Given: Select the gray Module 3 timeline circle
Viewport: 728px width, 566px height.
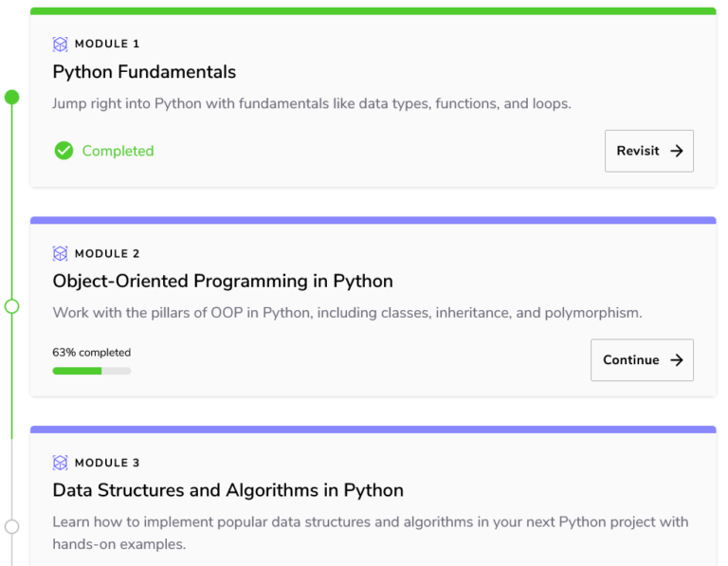Looking at the screenshot, I should click(x=11, y=526).
